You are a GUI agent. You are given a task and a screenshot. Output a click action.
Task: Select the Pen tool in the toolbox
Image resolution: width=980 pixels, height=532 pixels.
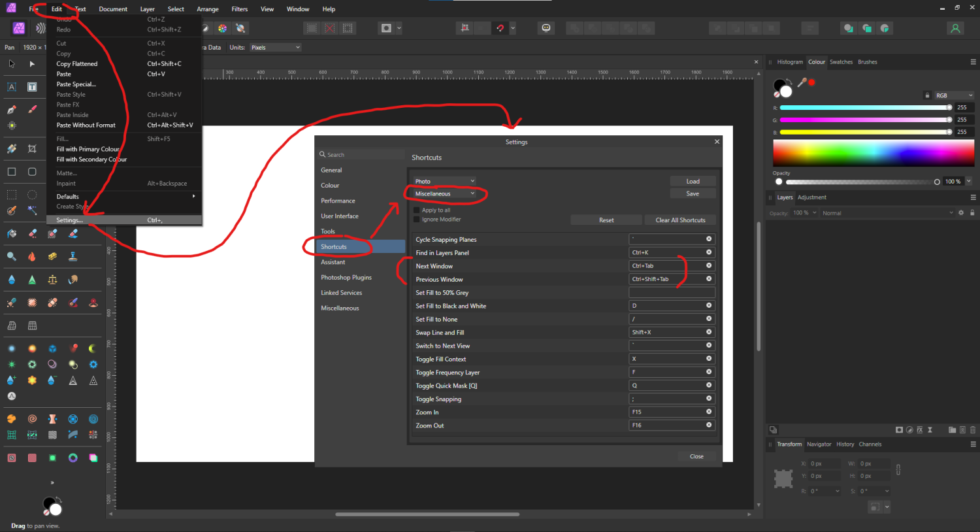[11, 110]
